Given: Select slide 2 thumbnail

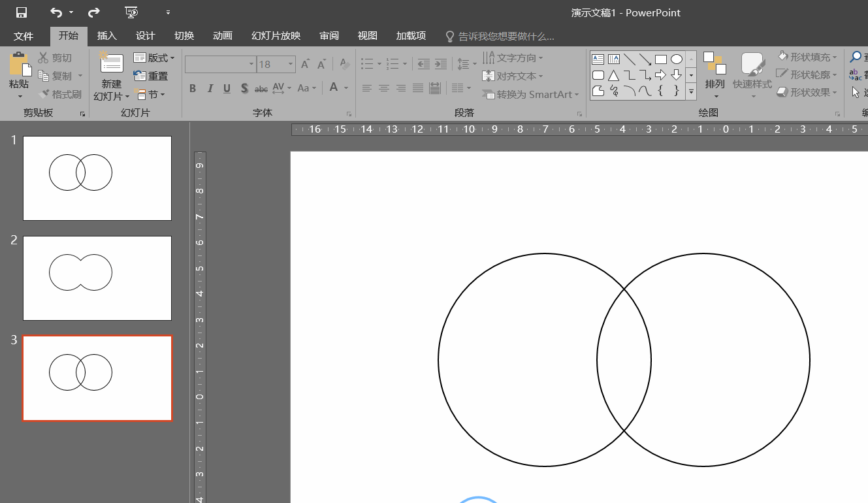Looking at the screenshot, I should (97, 278).
